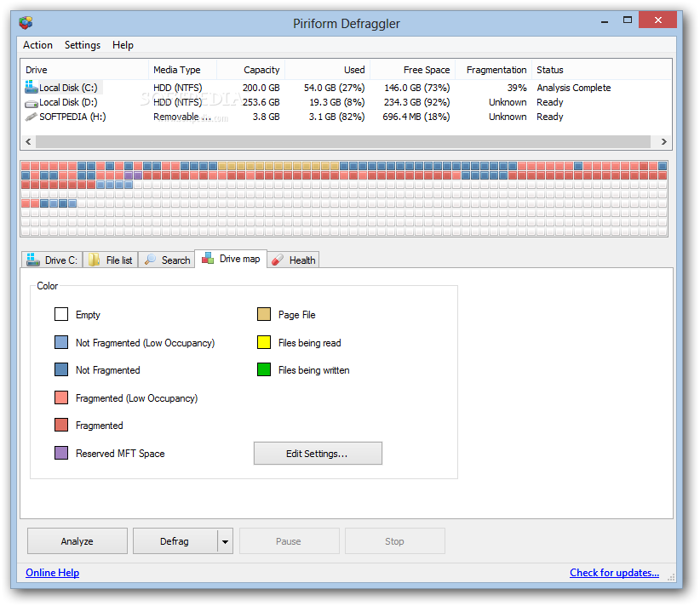Click the 54.0 GB (27%) used cell
The image size is (700, 606).
pos(335,88)
